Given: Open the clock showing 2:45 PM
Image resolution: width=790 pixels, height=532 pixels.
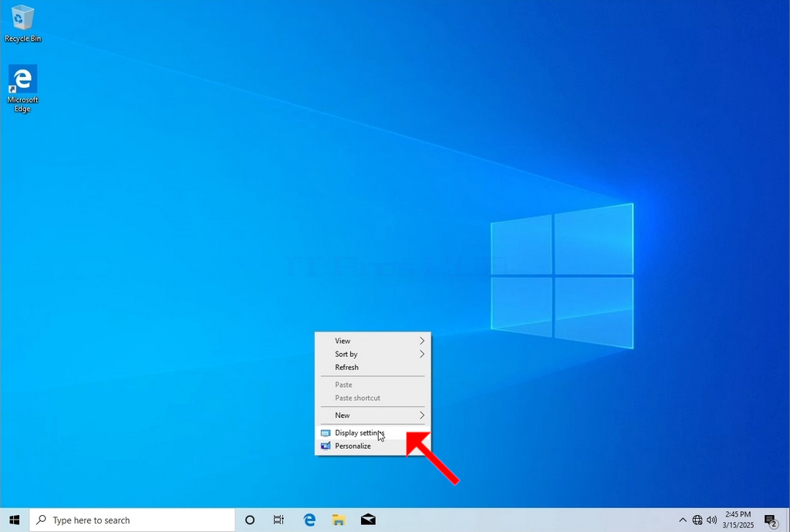Looking at the screenshot, I should click(738, 520).
